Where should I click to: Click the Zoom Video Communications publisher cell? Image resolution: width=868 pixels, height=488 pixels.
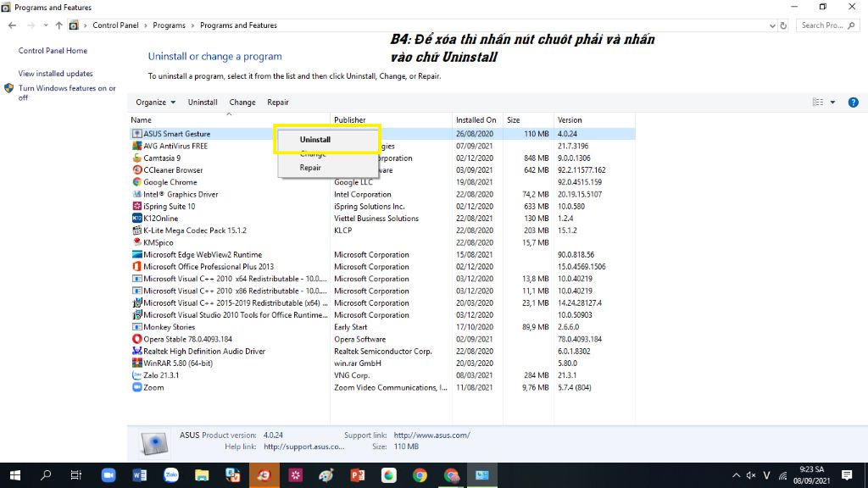(x=390, y=387)
